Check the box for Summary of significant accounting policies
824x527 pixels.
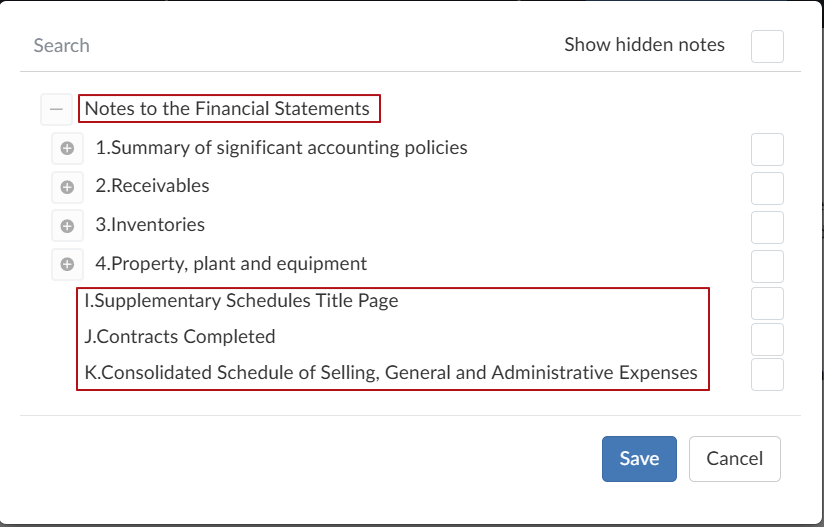tap(767, 149)
